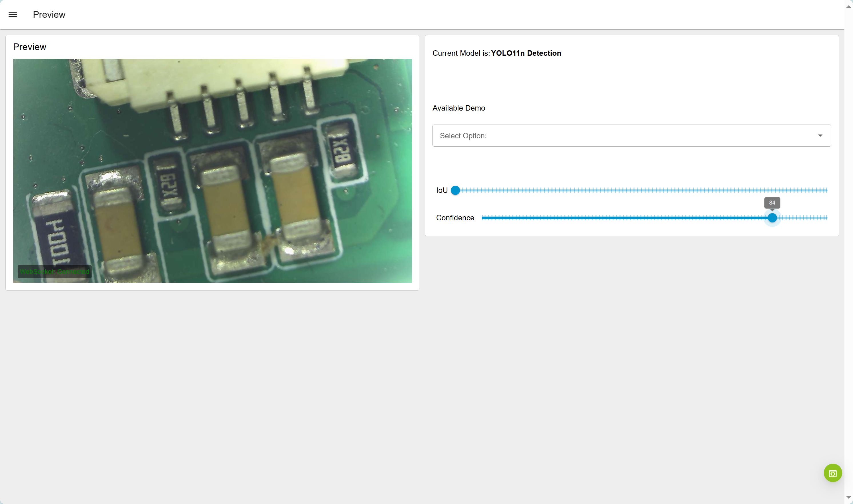This screenshot has width=853, height=504.
Task: Click the Confidence slider track's right end
Action: coord(826,218)
